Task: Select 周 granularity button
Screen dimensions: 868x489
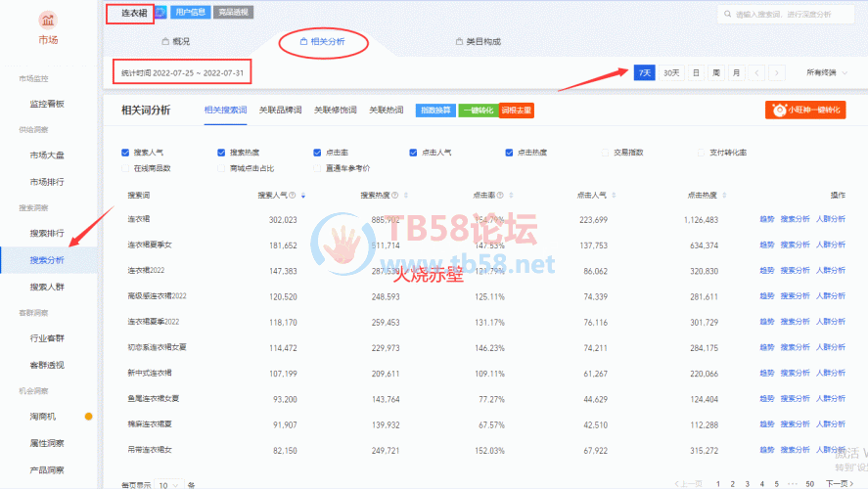Action: 716,73
